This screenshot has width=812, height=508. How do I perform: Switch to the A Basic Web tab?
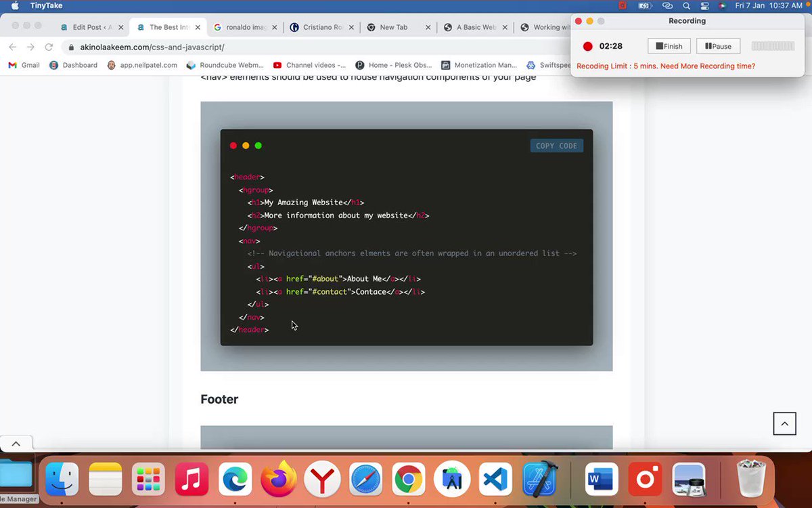pos(476,27)
